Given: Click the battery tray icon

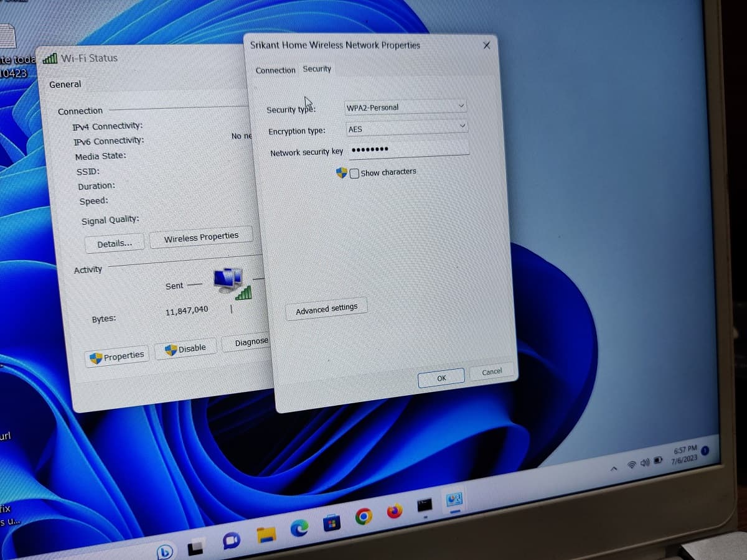Looking at the screenshot, I should click(x=658, y=460).
